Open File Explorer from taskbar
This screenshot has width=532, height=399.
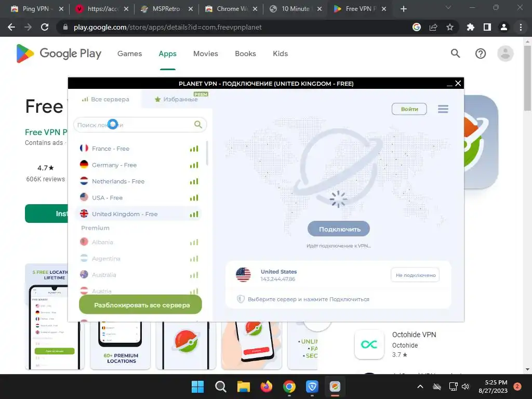[243, 387]
